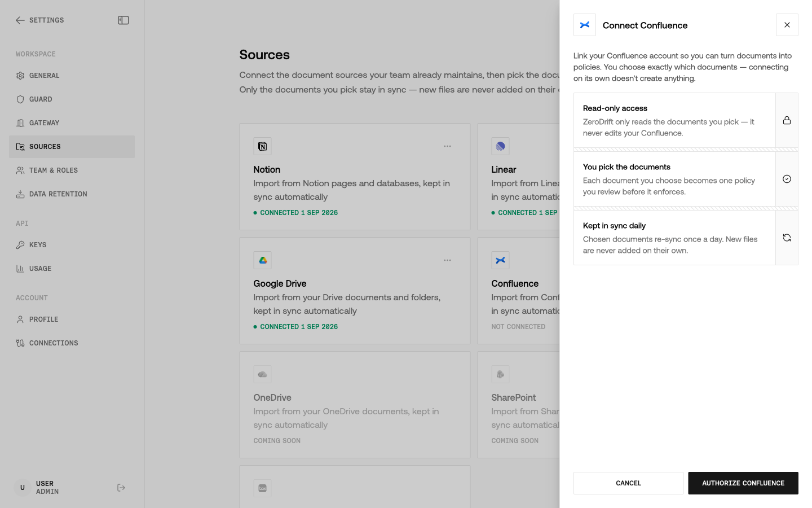The width and height of the screenshot is (812, 508).
Task: Click Notion's Connected 1 Sep 2026 status
Action: click(x=295, y=213)
